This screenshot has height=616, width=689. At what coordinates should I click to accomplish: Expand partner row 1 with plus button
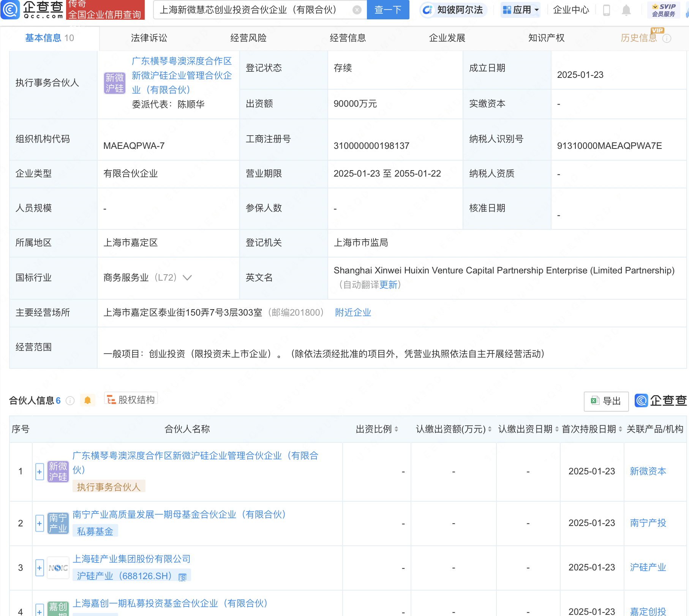point(40,472)
